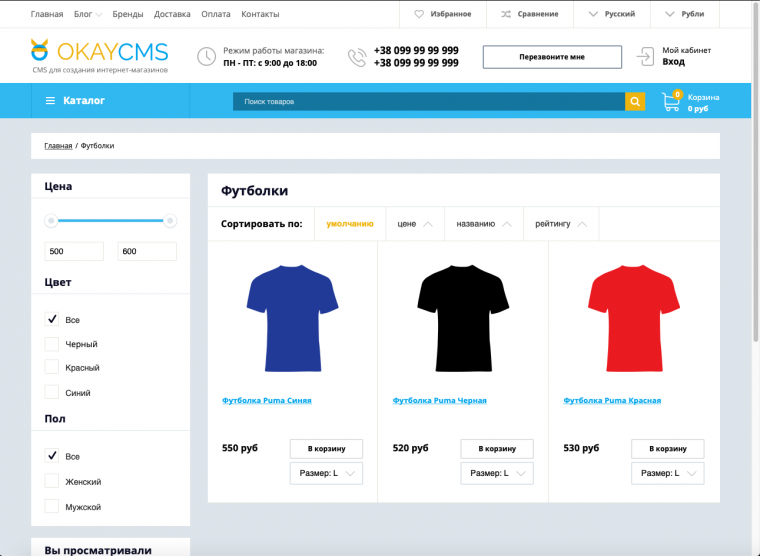Sort products by цене
Viewport: 760px width, 556px height.
[x=415, y=224]
